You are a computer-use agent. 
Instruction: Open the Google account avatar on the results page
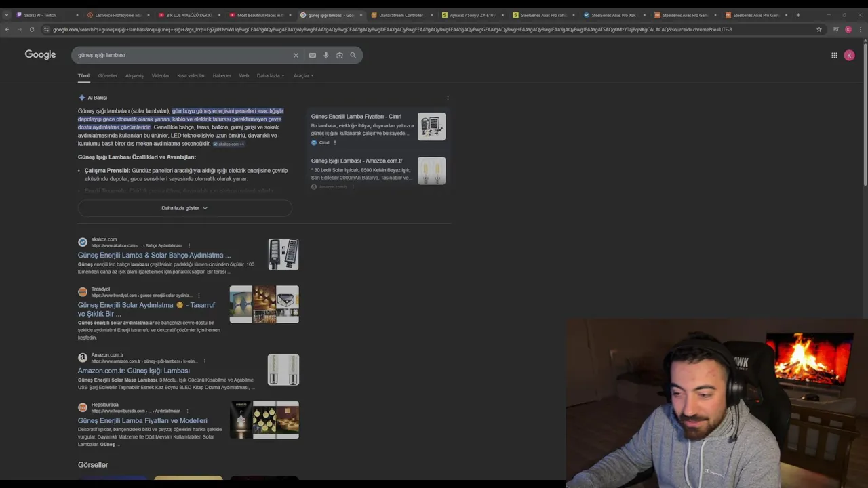coord(849,56)
